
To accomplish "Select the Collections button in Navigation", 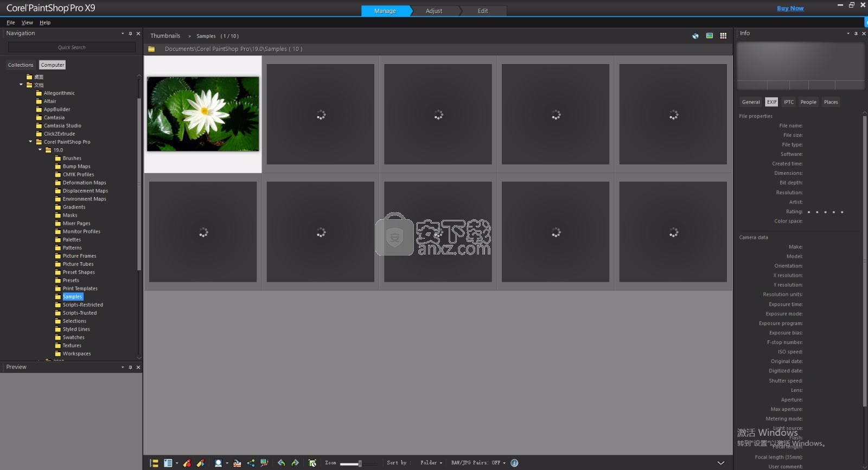I will (x=21, y=65).
